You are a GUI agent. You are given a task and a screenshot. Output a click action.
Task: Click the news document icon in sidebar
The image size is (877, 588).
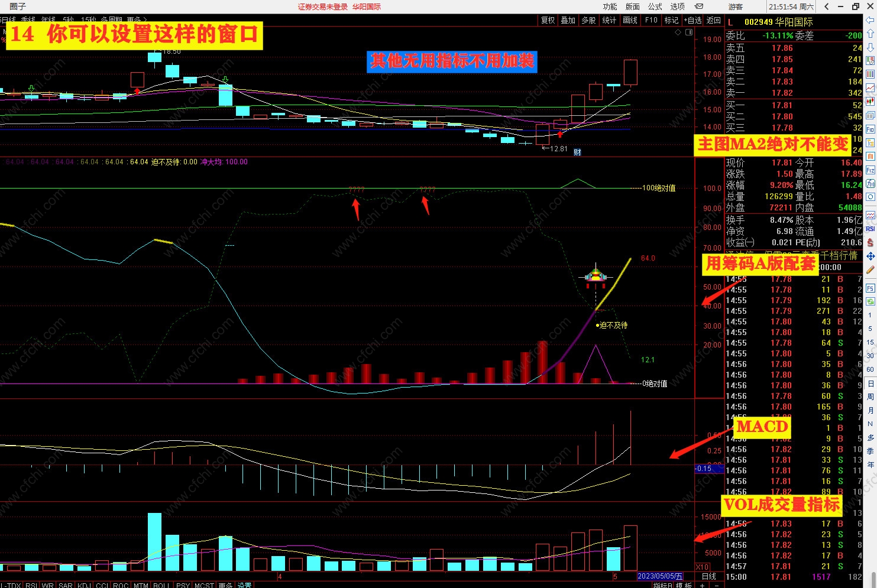point(870,115)
